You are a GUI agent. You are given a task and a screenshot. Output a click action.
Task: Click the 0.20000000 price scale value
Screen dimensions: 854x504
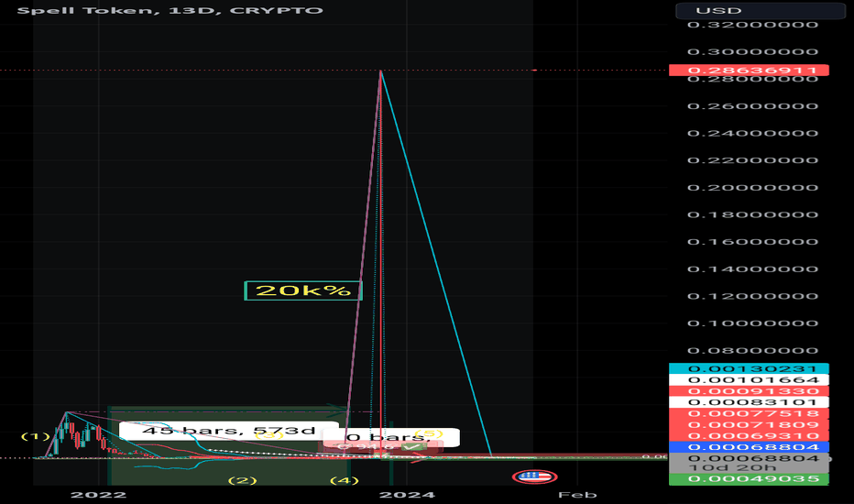[752, 188]
